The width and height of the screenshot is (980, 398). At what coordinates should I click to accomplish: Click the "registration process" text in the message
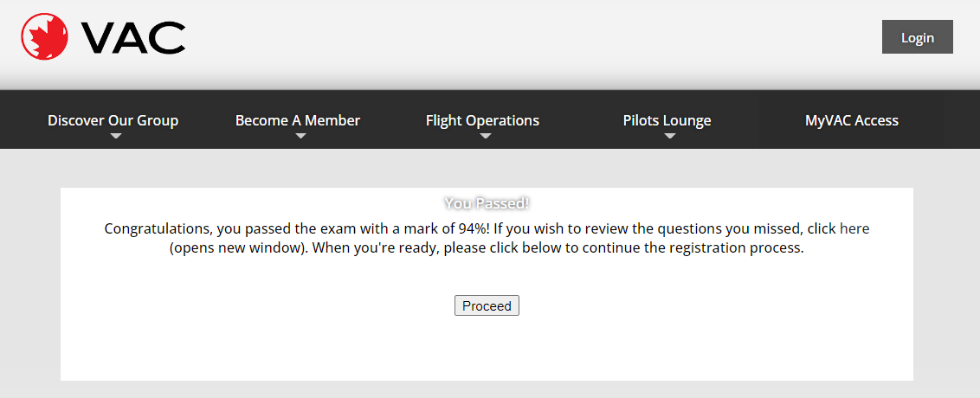[736, 248]
